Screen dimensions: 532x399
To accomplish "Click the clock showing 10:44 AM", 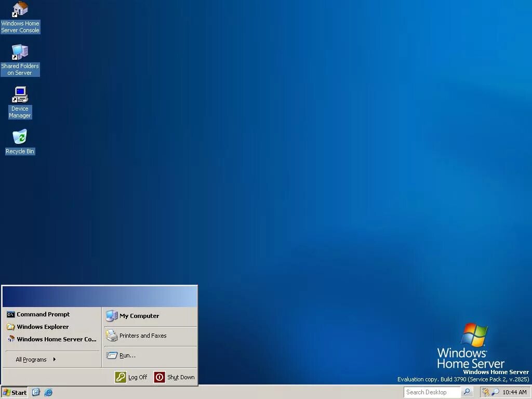I will [515, 392].
